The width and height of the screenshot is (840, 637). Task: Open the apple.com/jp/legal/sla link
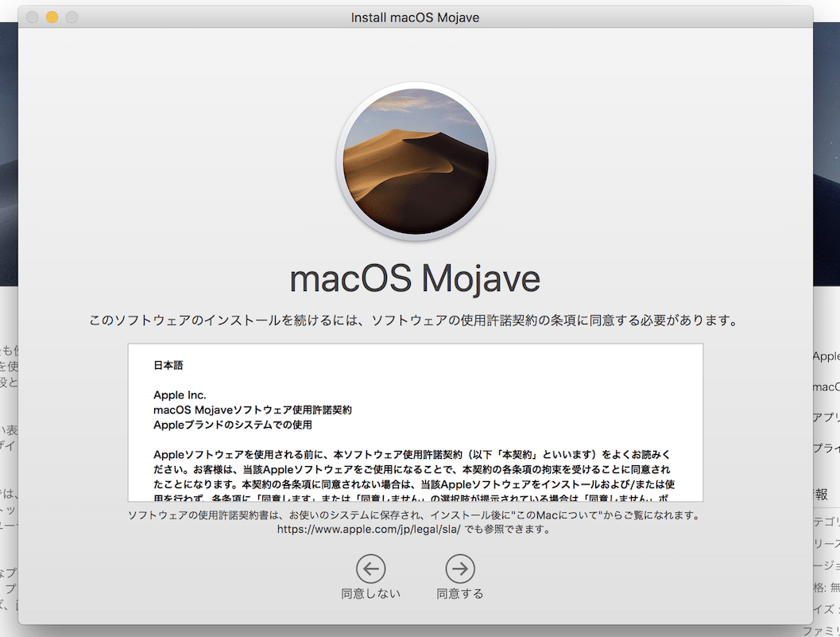pyautogui.click(x=369, y=529)
